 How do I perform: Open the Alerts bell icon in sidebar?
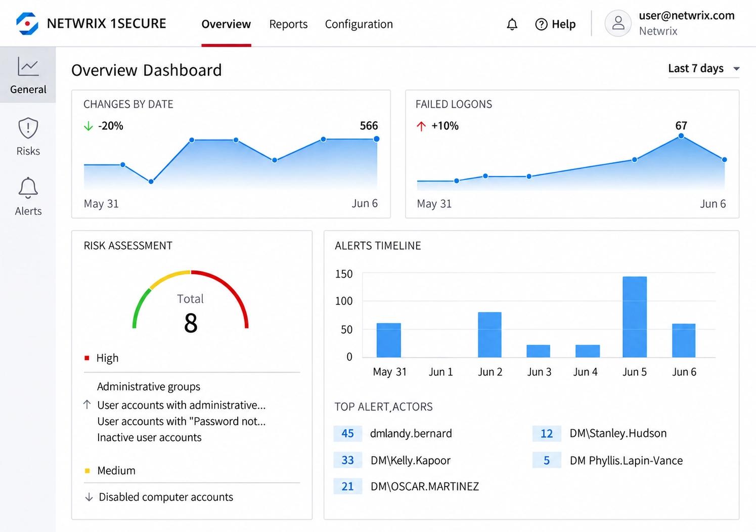28,188
